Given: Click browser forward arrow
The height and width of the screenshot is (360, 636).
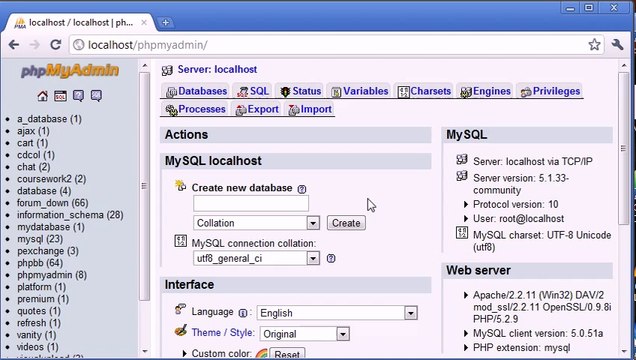Looking at the screenshot, I should pos(34,45).
